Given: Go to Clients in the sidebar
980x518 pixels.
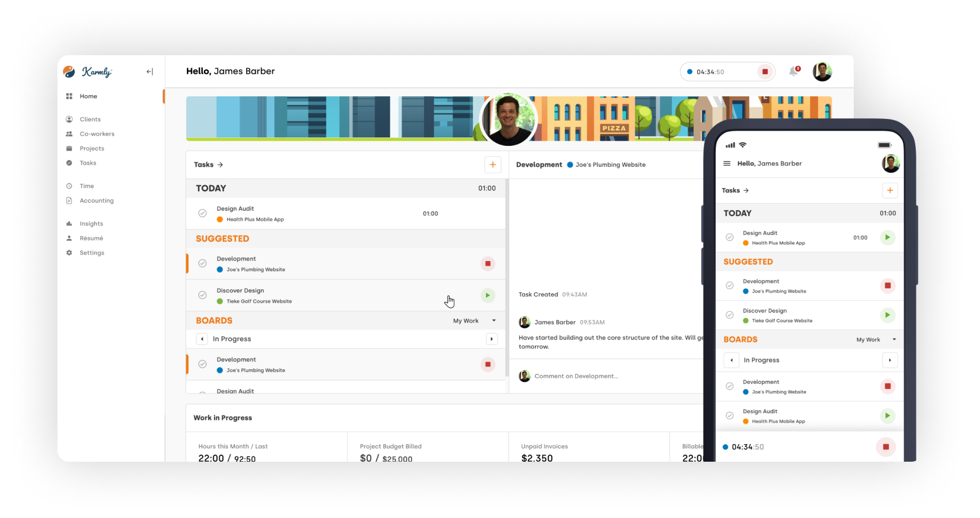Looking at the screenshot, I should [90, 119].
